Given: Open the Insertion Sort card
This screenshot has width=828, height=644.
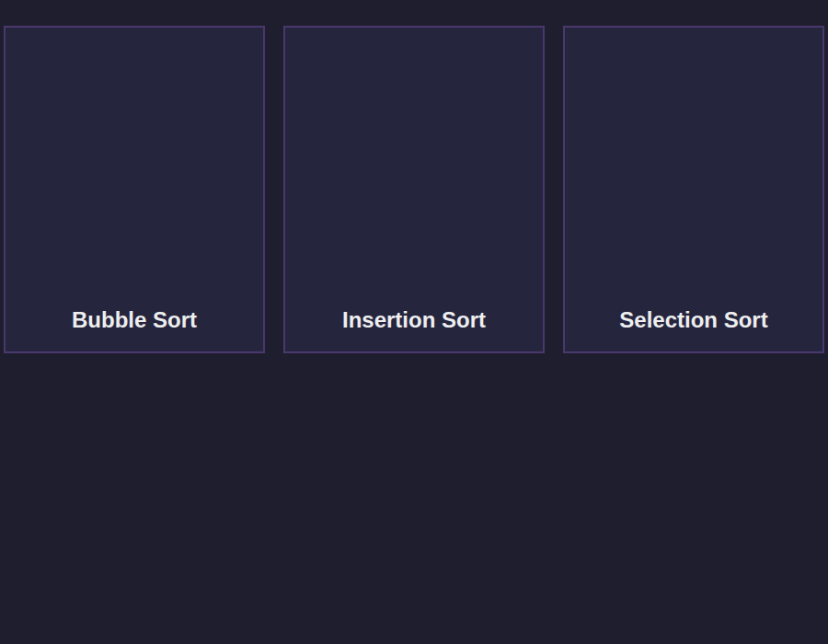Looking at the screenshot, I should 414,189.
